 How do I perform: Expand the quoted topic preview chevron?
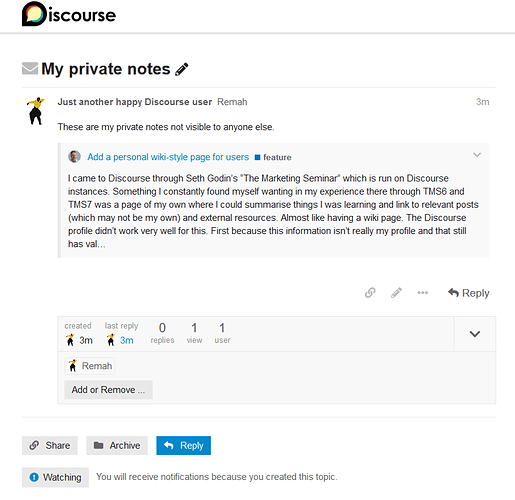pos(477,155)
